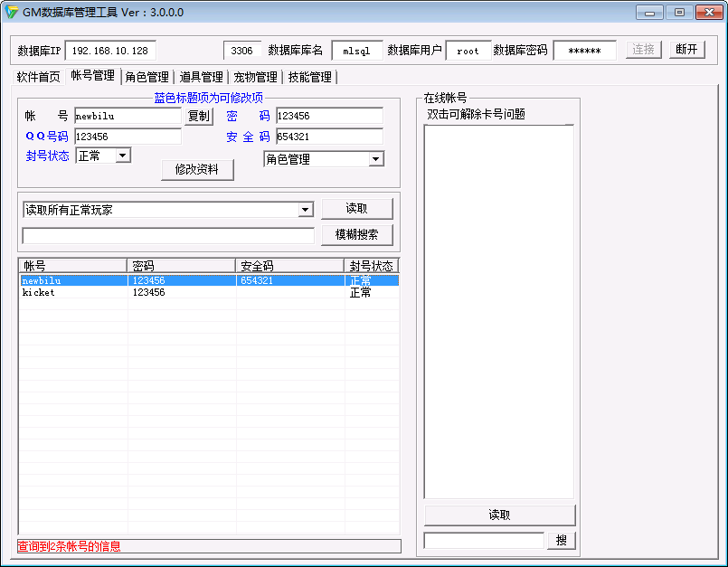The width and height of the screenshot is (728, 567).
Task: Open the 道具管理 tab
Action: click(201, 78)
